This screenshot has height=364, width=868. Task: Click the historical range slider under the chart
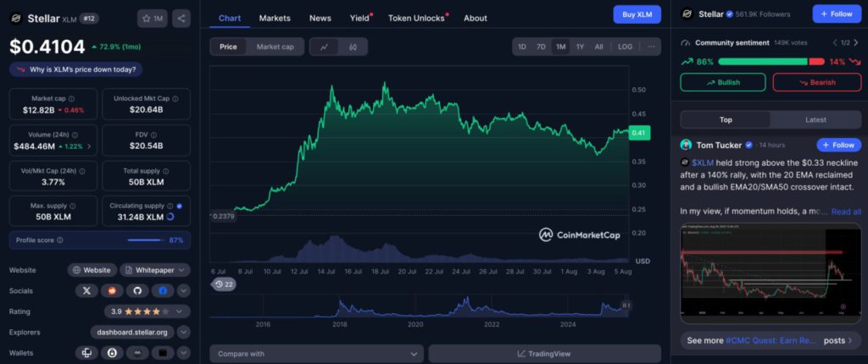coord(420,307)
